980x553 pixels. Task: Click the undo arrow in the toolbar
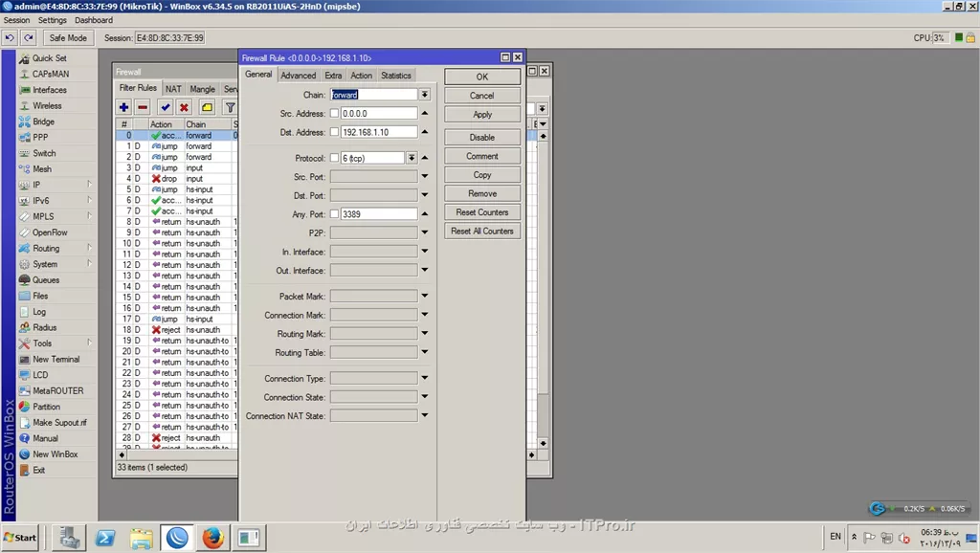pyautogui.click(x=10, y=37)
